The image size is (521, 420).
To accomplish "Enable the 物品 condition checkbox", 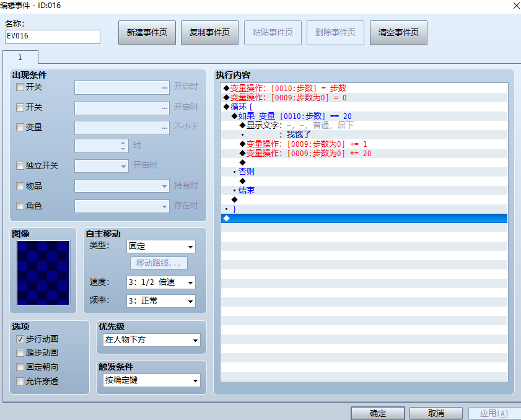I will pos(20,186).
